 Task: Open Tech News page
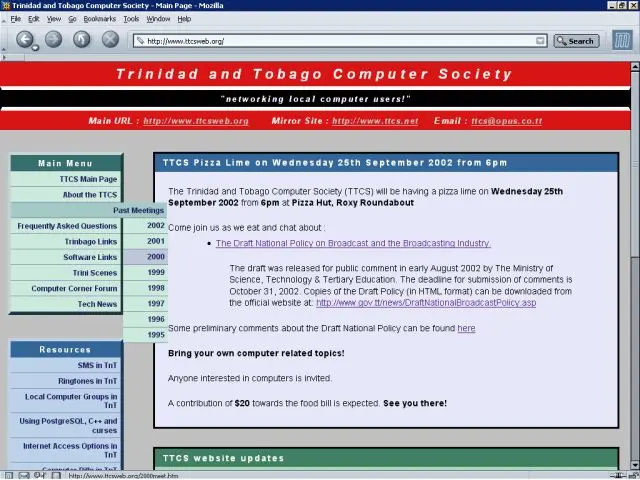click(66, 304)
